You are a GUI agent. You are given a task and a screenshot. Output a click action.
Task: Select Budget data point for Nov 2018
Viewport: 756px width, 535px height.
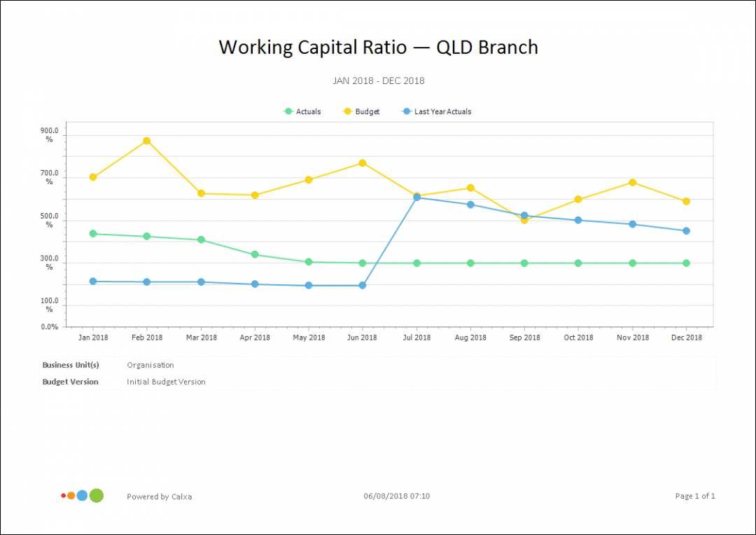[633, 182]
